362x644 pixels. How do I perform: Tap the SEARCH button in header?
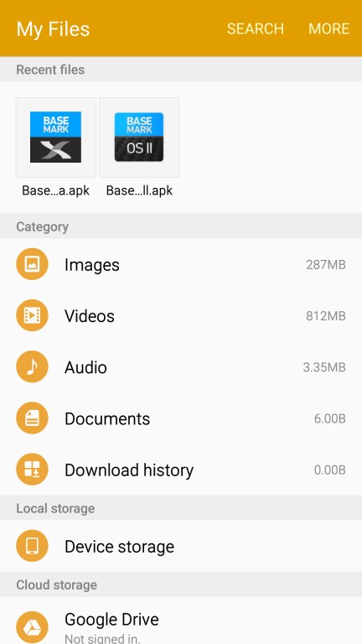click(256, 29)
